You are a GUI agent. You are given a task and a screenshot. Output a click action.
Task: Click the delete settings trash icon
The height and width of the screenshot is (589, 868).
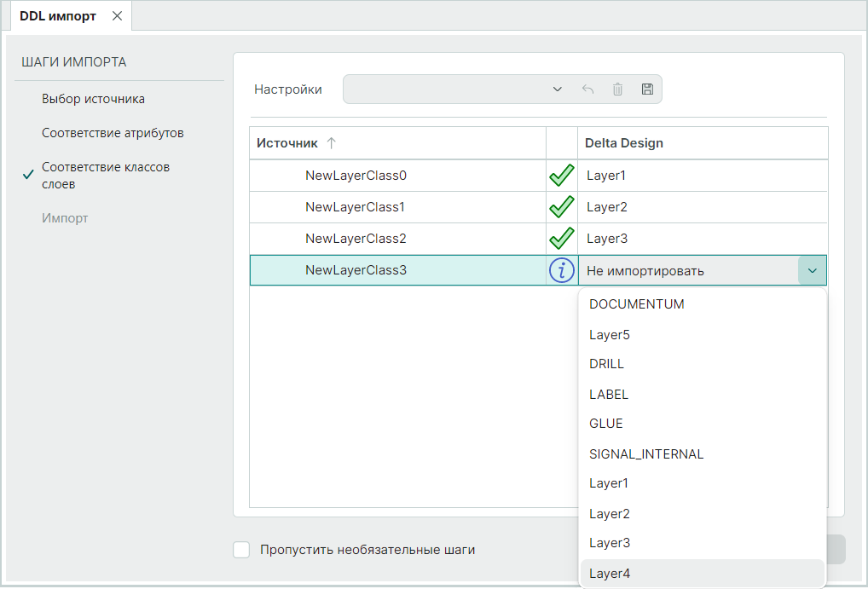tap(617, 90)
